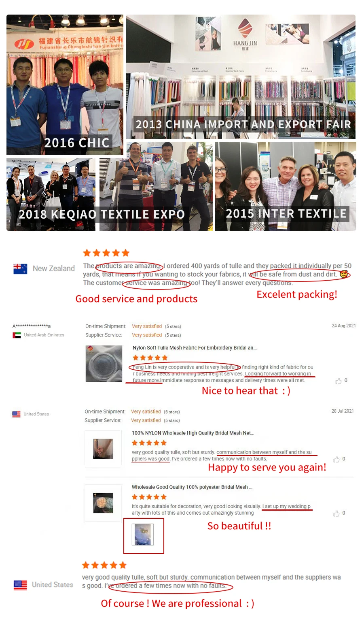Open polyester Bridal Mesh product thumbnail
364x622 pixels.
coord(103,503)
